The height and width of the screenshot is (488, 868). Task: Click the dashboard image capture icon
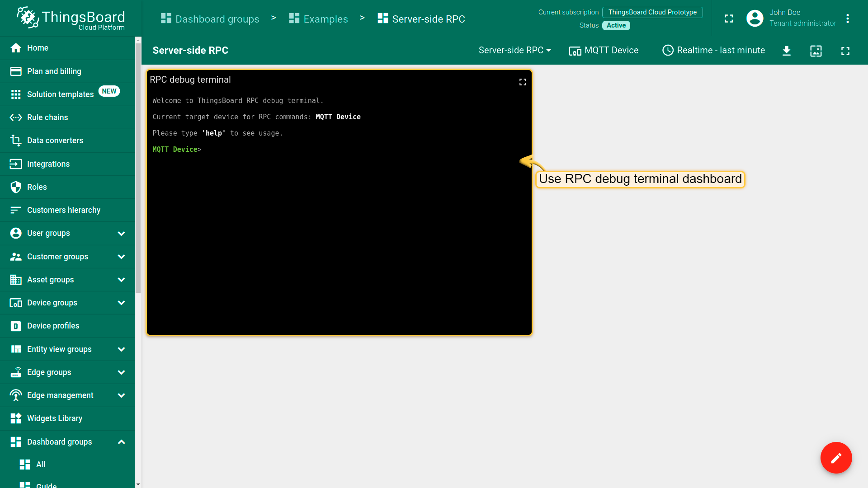[x=816, y=51]
